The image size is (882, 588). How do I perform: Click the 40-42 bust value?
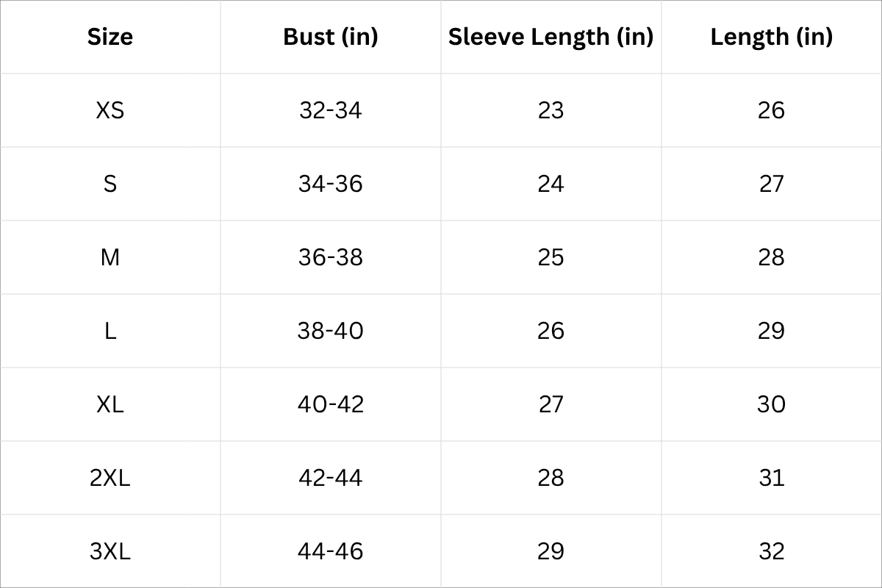[331, 404]
